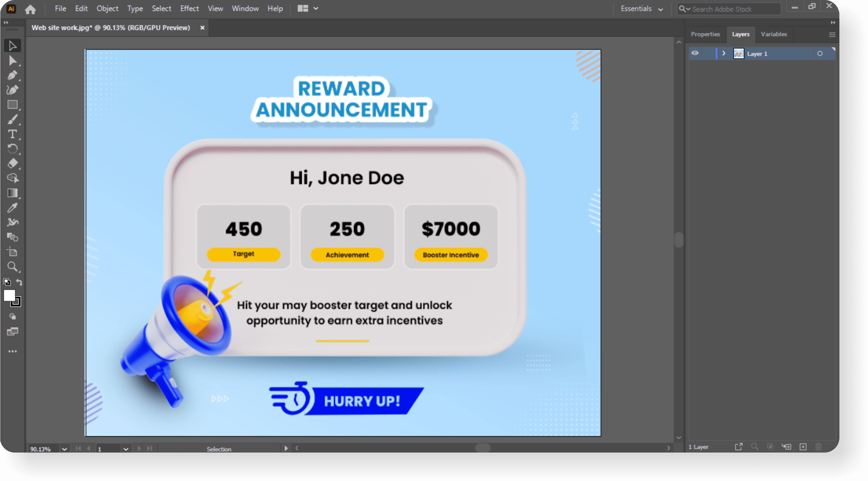
Task: Click the Layer 1 target circle
Action: pos(819,54)
